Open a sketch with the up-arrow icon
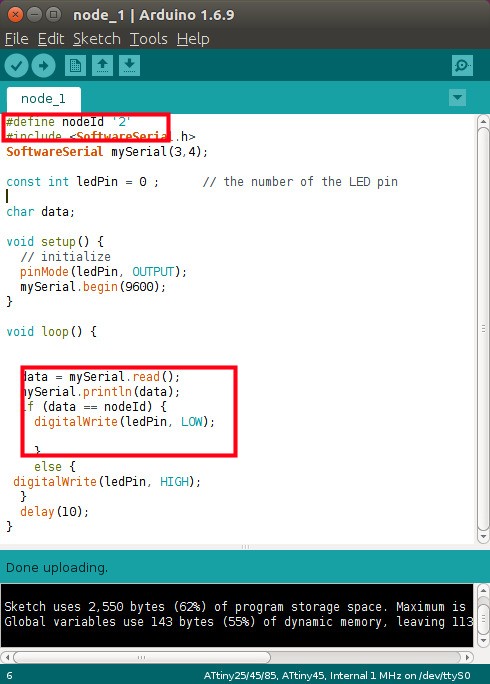The height and width of the screenshot is (684, 490). click(x=103, y=66)
